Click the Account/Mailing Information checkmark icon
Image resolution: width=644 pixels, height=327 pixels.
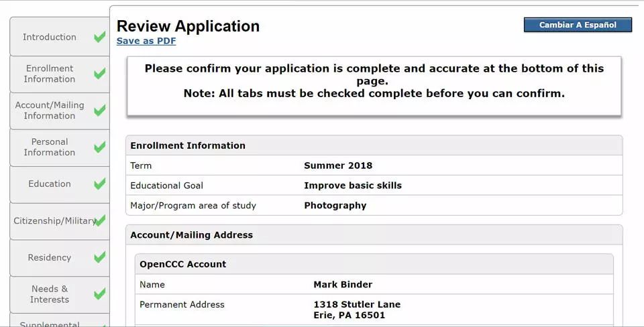tap(99, 111)
